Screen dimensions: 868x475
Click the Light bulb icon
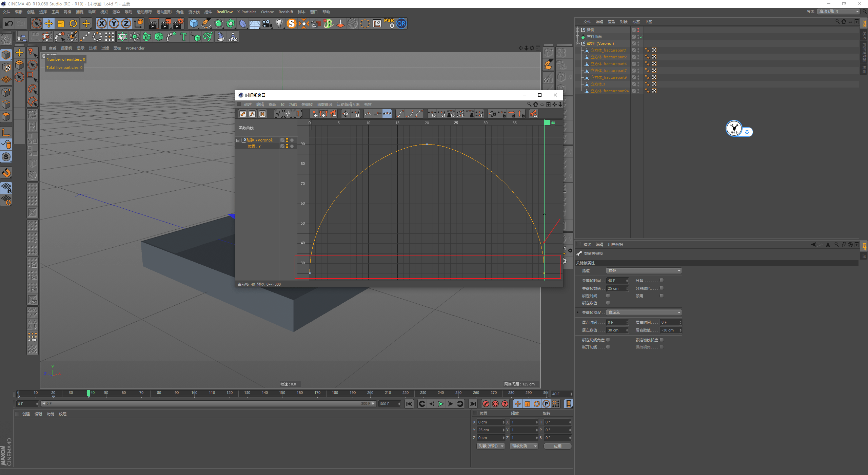279,23
